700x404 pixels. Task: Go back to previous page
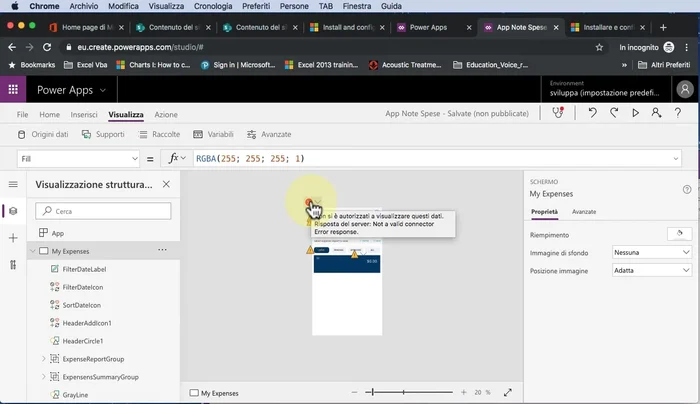(x=12, y=47)
